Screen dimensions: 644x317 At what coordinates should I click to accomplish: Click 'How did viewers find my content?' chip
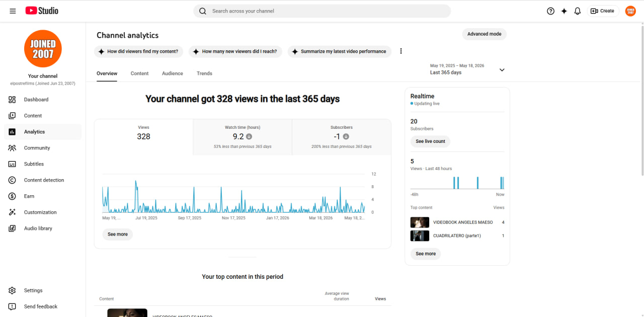pyautogui.click(x=139, y=51)
